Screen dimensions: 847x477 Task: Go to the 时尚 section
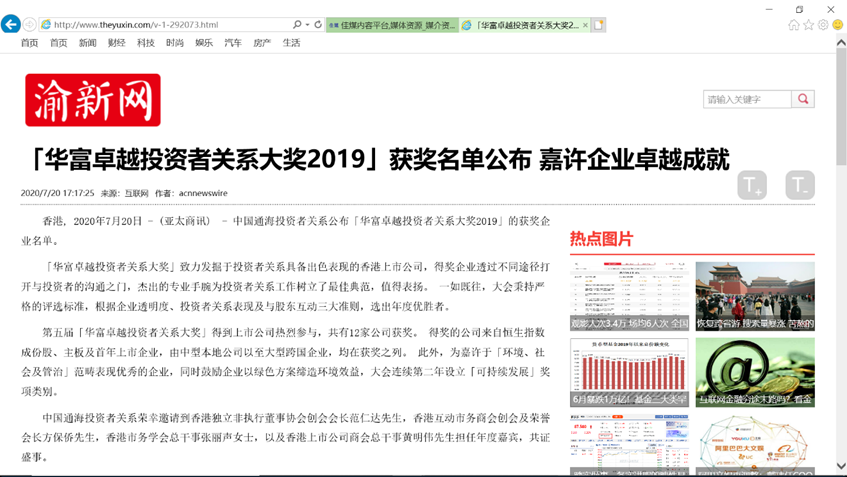click(175, 43)
